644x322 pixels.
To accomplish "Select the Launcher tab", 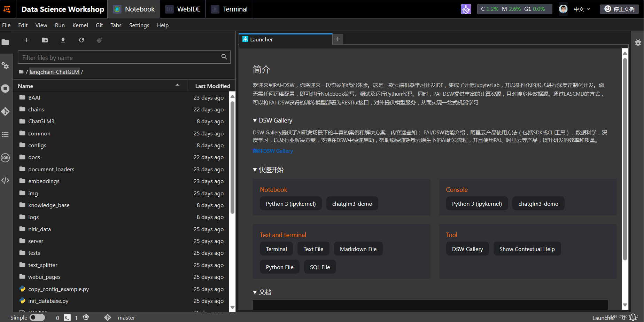I will click(x=286, y=40).
